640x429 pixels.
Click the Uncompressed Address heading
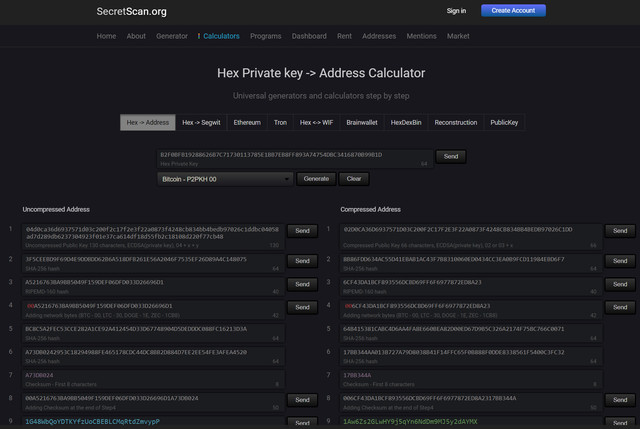[x=56, y=209]
